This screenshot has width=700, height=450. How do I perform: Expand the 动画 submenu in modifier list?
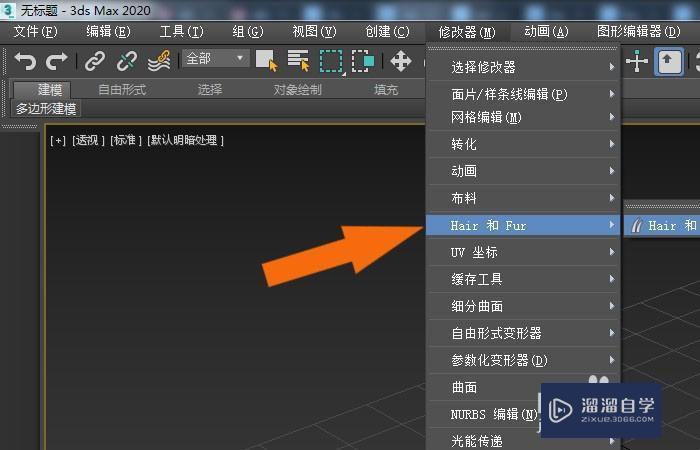[523, 171]
